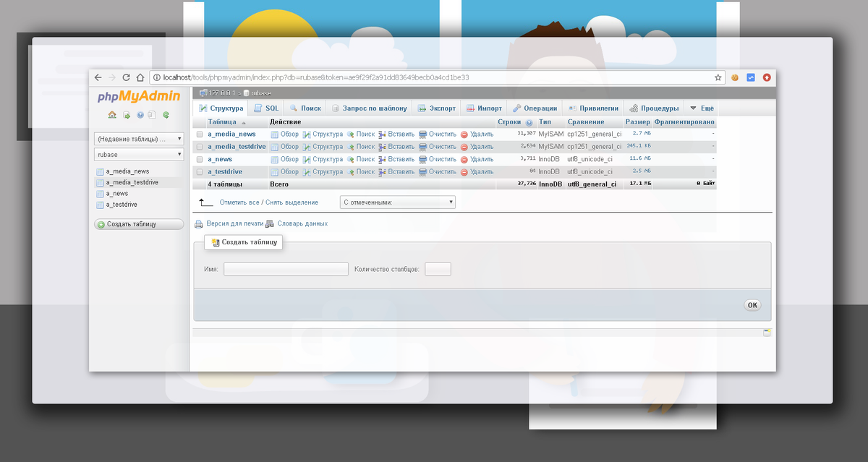The height and width of the screenshot is (462, 868).
Task: Check the a_testdrive row checkbox
Action: click(198, 171)
